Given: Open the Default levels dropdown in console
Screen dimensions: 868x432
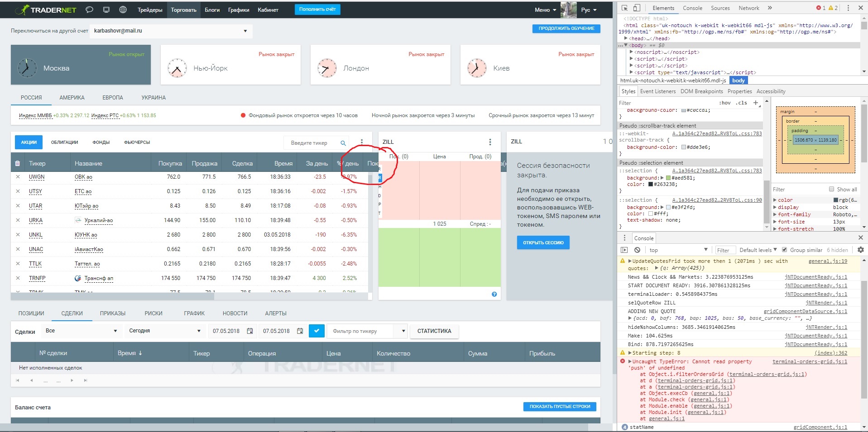Looking at the screenshot, I should click(758, 250).
